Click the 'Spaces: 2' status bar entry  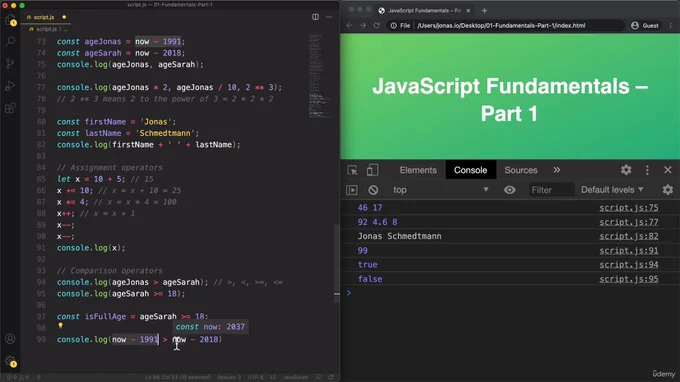tap(229, 377)
